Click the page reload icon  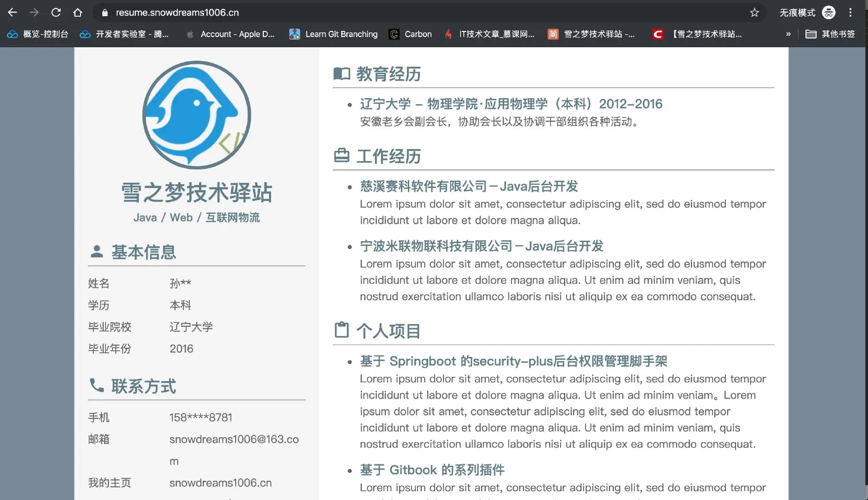point(56,12)
